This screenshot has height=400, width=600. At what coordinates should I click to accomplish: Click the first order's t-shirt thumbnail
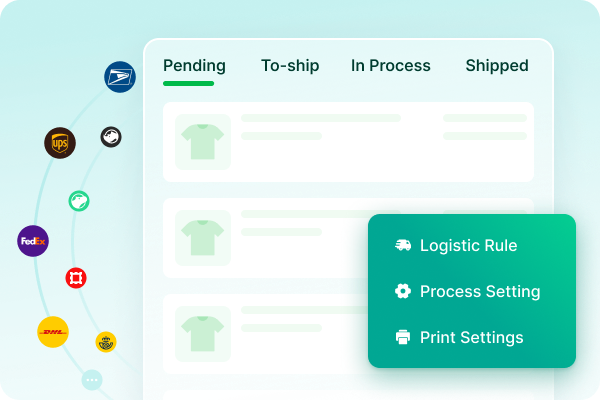point(203,142)
